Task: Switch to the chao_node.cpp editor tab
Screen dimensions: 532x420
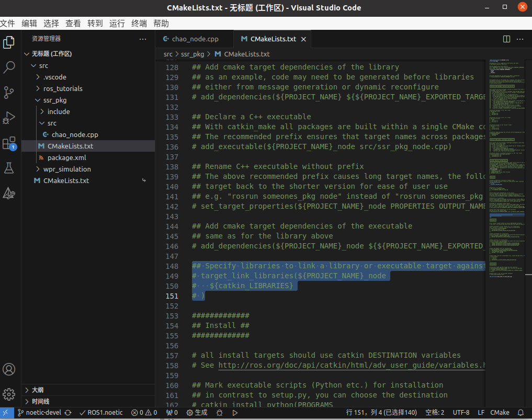Action: (x=195, y=39)
